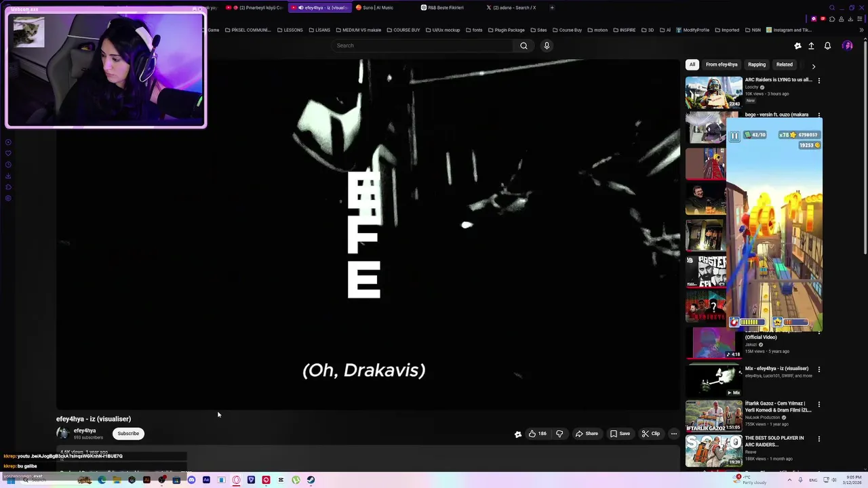Open the taskbar clock showing 9:05 PM
868x488 pixels.
[x=852, y=480]
